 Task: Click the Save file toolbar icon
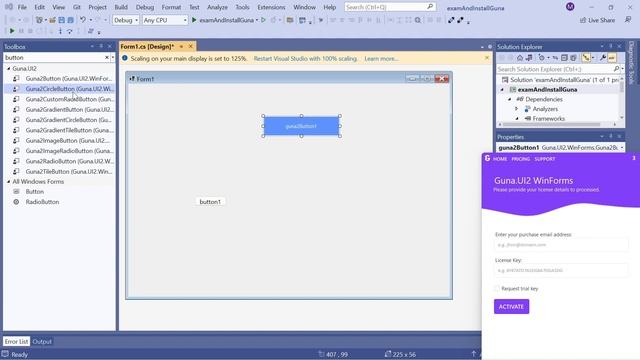(61, 20)
